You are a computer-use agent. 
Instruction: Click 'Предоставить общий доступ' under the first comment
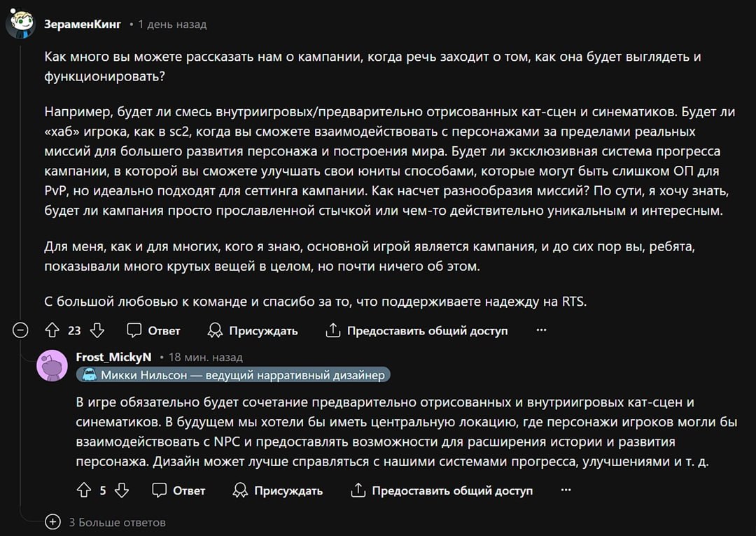point(427,331)
